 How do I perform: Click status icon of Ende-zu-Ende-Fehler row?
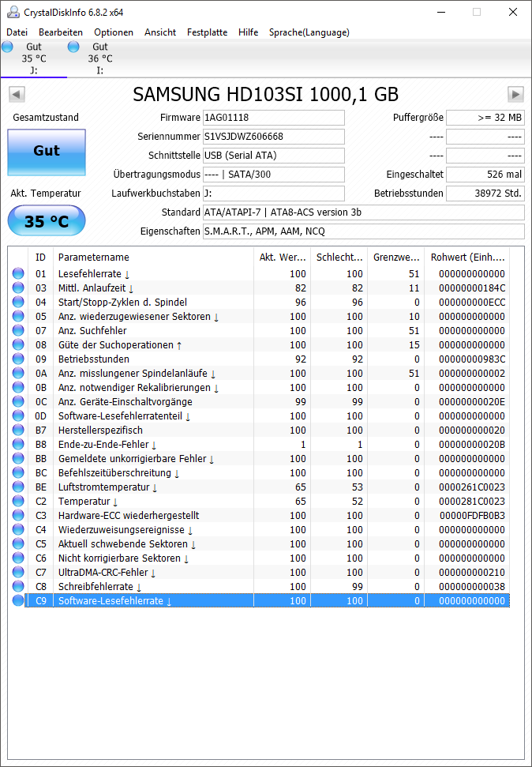point(18,444)
